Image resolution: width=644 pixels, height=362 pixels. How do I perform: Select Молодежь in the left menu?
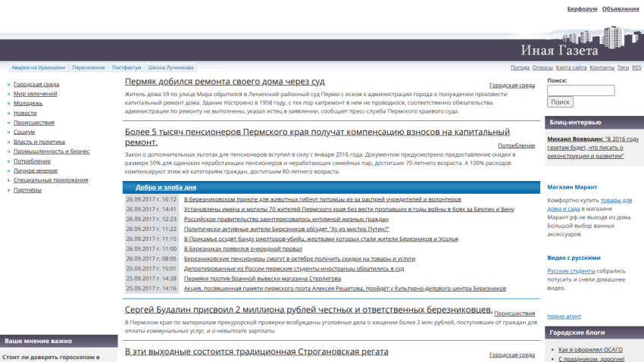click(28, 103)
